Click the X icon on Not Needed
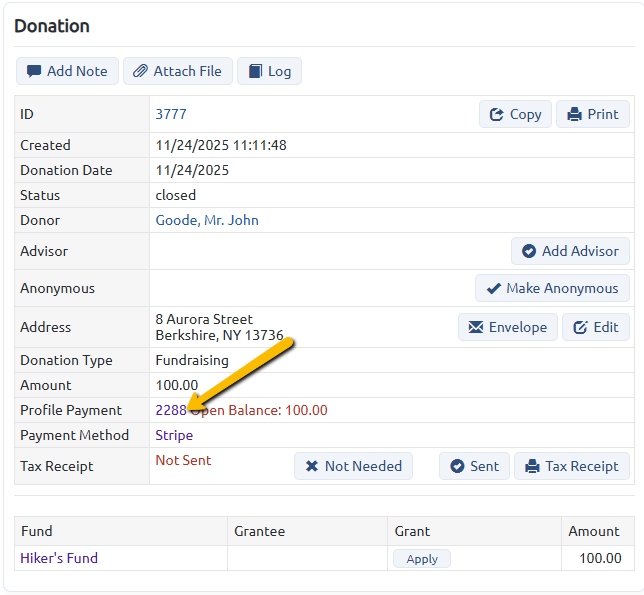Image resolution: width=644 pixels, height=595 pixels. (x=312, y=466)
